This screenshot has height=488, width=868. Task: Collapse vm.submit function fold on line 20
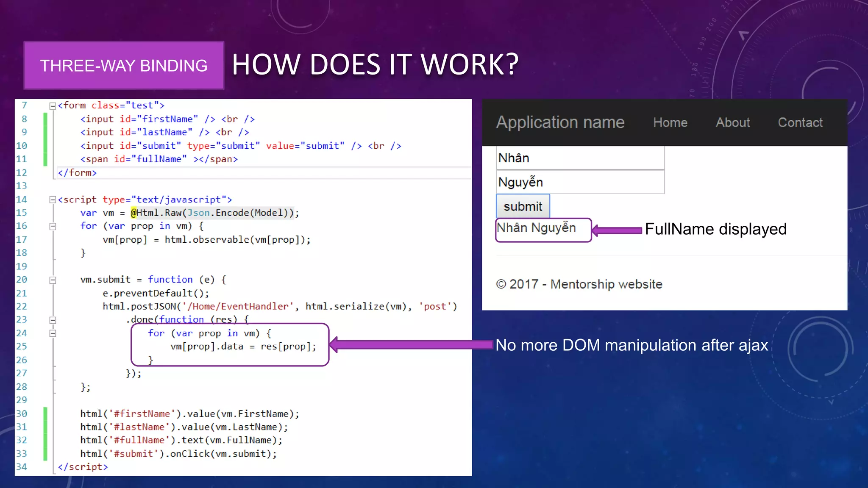(x=53, y=280)
